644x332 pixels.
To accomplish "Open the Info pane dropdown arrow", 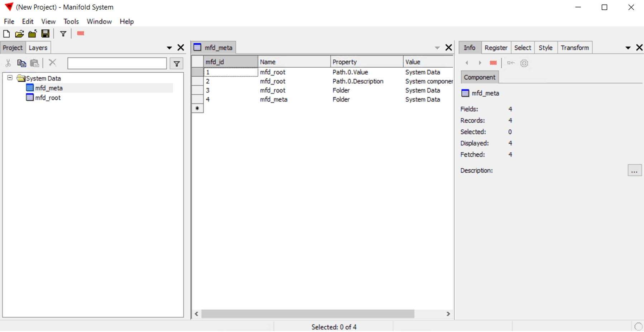I will [x=628, y=48].
